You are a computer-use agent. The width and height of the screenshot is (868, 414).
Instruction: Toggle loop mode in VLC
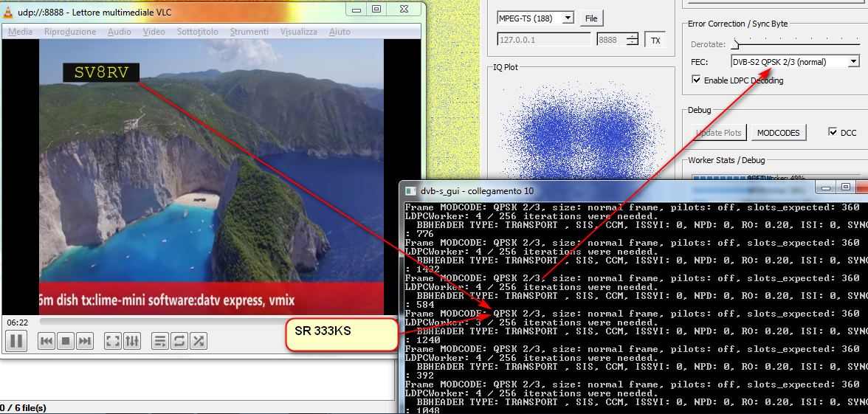click(179, 341)
